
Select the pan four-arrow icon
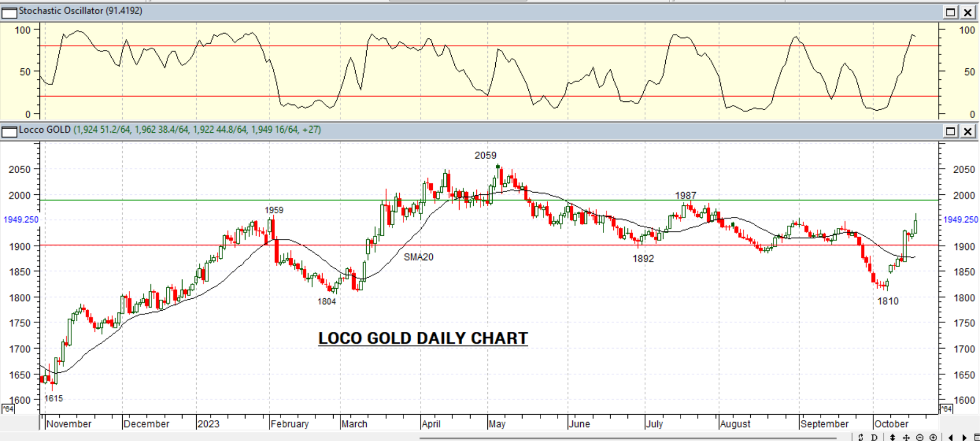(x=906, y=437)
